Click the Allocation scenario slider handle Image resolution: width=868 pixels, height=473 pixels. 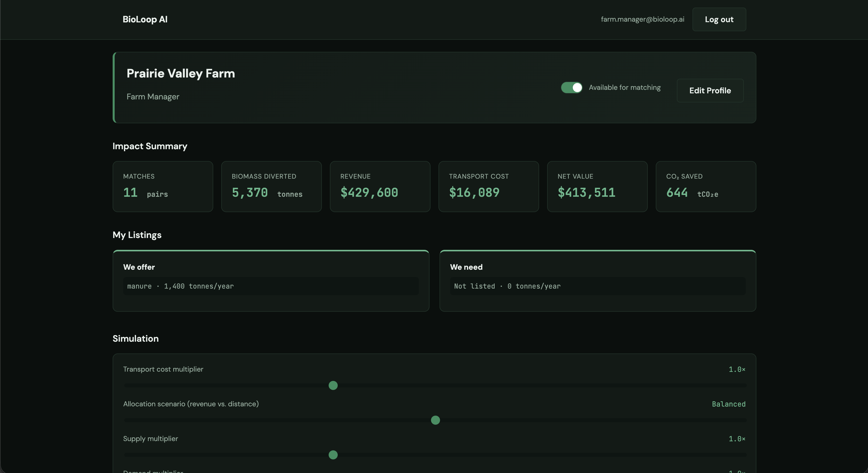coord(435,420)
